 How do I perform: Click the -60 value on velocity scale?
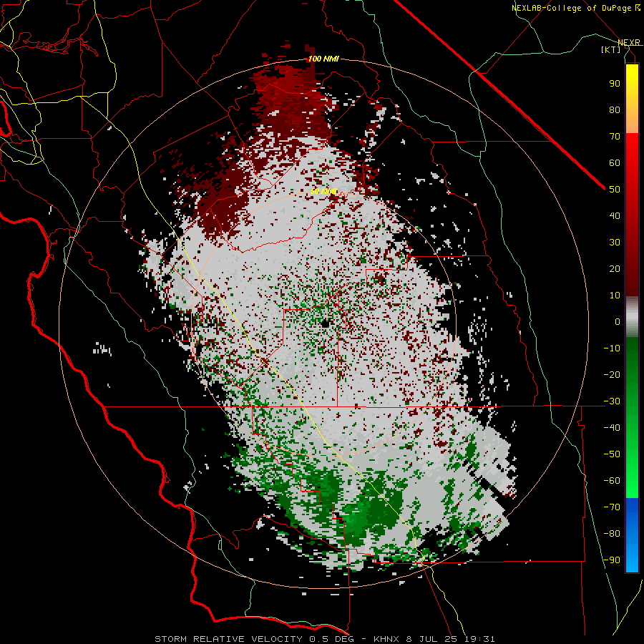coord(612,481)
